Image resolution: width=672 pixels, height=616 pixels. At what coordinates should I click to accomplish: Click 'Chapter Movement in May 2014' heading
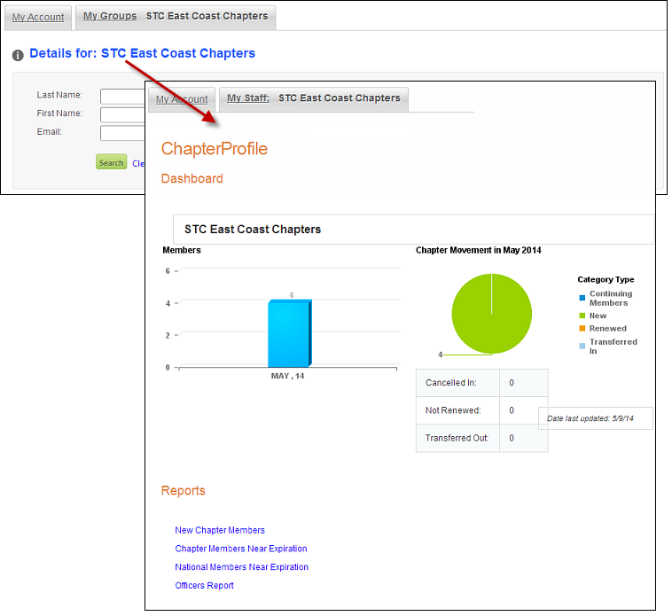coord(478,250)
